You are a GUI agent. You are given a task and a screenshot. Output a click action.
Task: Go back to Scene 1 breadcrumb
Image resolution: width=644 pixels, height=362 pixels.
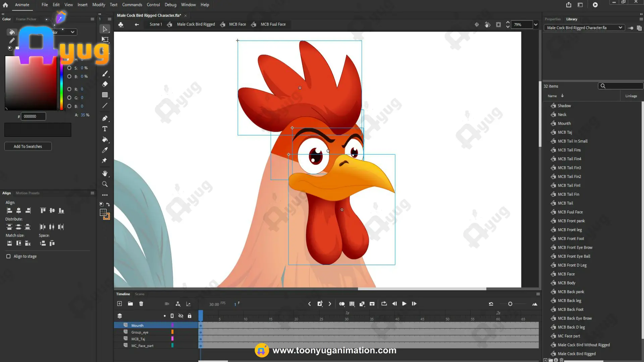click(x=156, y=24)
